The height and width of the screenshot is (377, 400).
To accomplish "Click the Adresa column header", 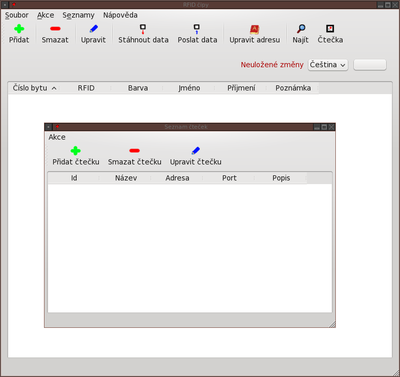I will coord(177,178).
